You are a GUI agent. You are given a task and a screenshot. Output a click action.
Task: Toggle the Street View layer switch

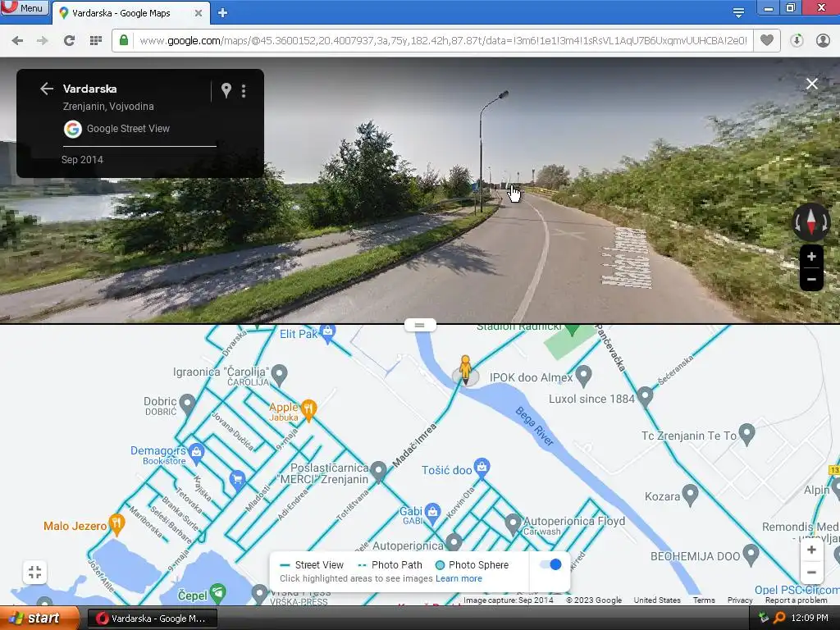(550, 564)
